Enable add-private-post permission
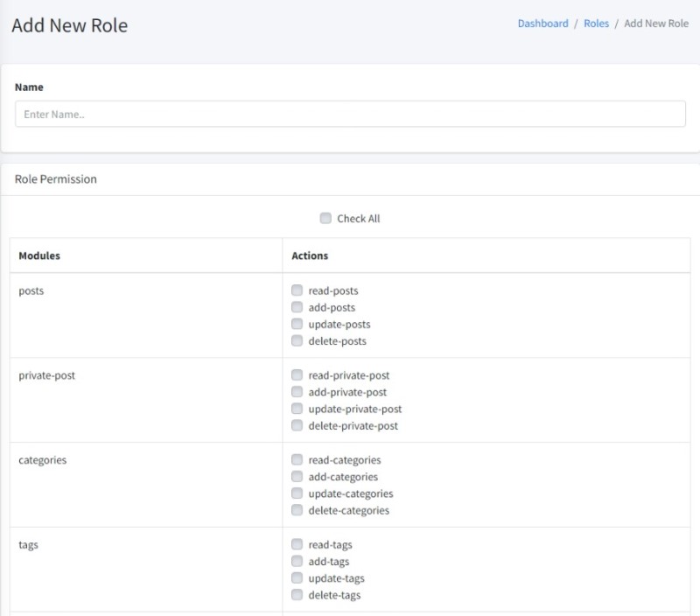This screenshot has height=616, width=700. 297,392
